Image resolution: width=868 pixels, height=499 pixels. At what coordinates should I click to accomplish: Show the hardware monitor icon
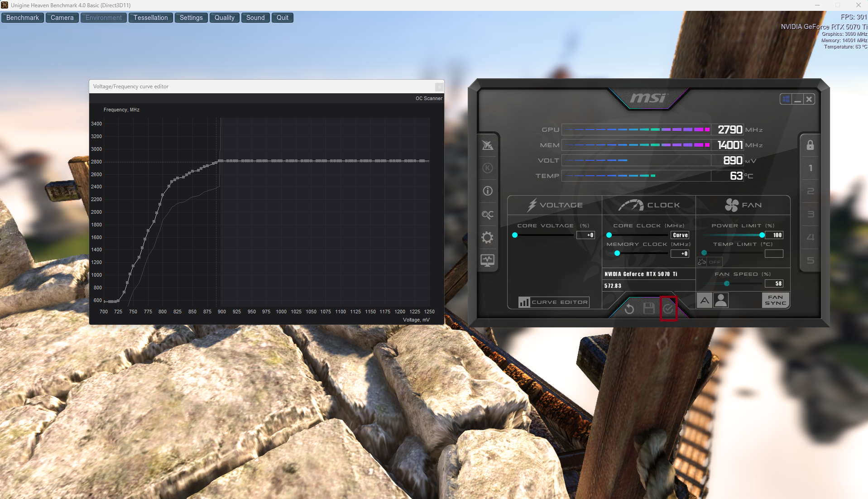coord(488,260)
